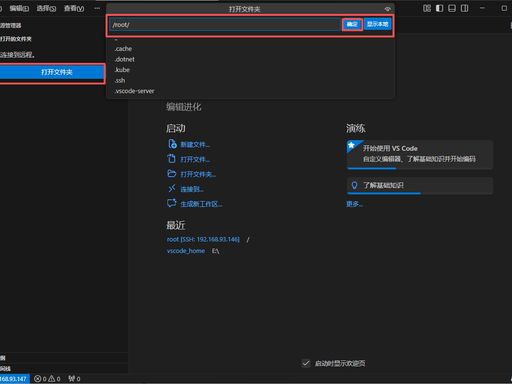Screen dimensions: 512x384
Task: Select the .kube folder in the list
Action: point(250,70)
